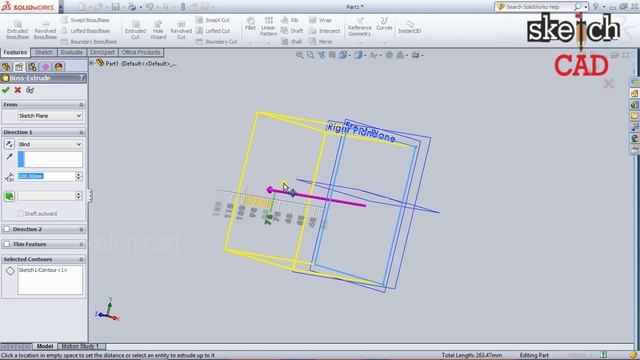Click the Save icon in title bar

pos(116,7)
